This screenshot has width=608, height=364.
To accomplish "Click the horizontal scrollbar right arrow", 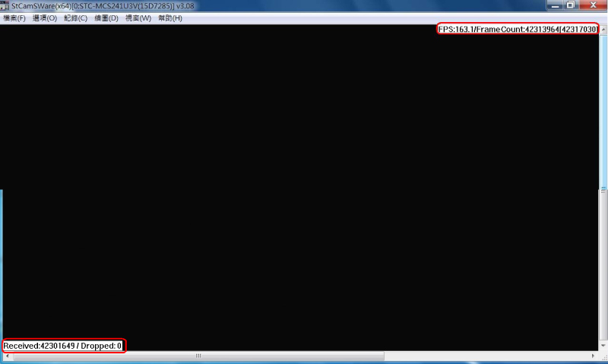I will click(x=594, y=356).
